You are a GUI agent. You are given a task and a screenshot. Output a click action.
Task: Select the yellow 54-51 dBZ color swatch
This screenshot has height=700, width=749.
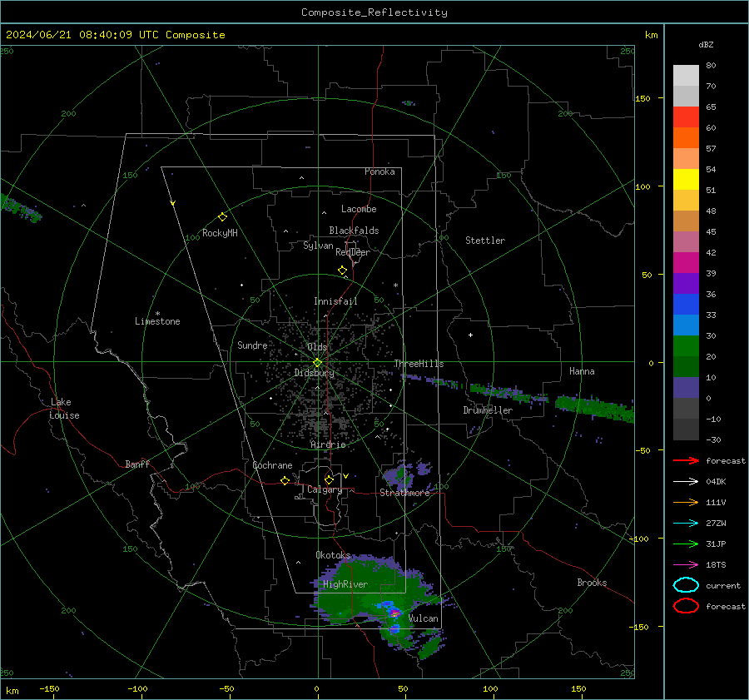click(686, 180)
